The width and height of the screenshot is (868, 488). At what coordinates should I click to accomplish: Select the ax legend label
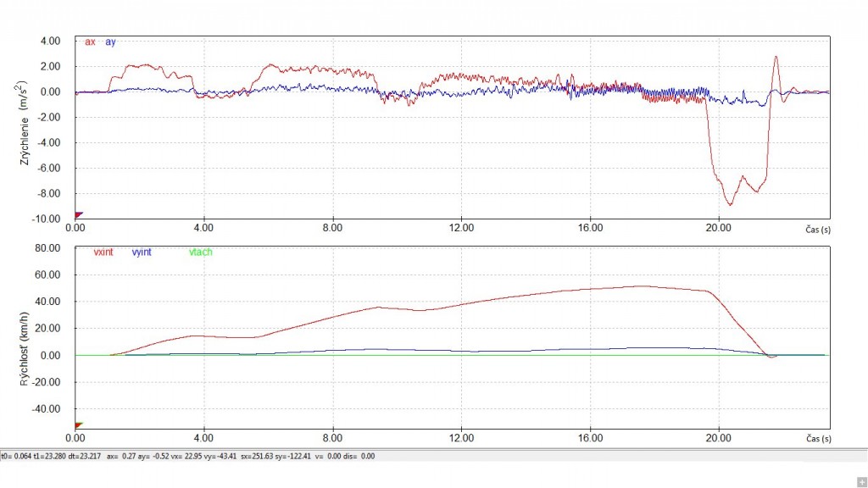90,42
